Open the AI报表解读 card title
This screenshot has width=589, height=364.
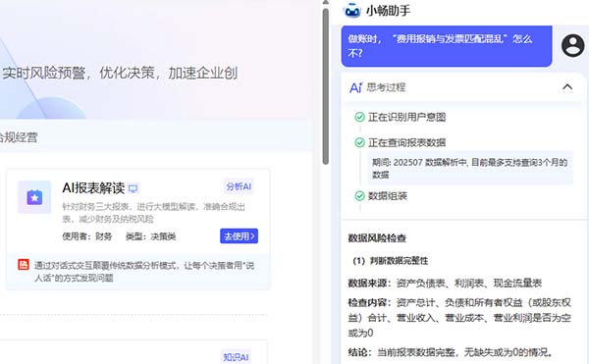point(93,188)
